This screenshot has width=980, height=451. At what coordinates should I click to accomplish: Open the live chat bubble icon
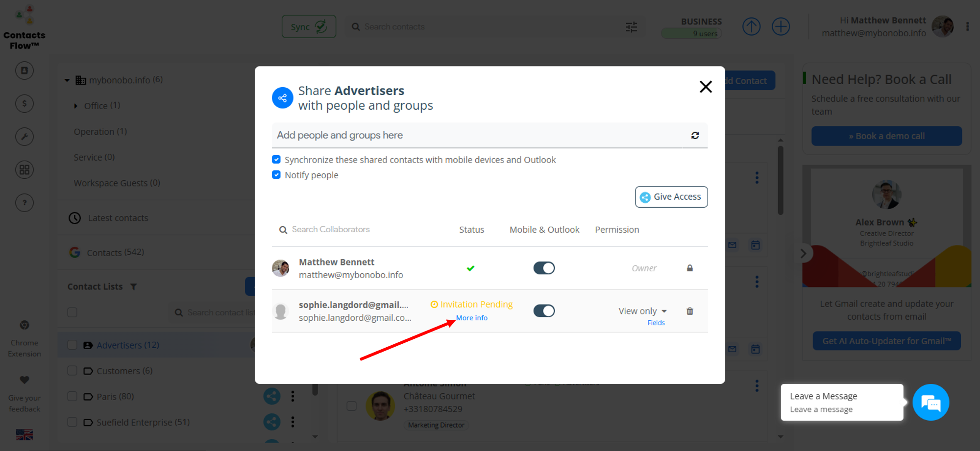(x=931, y=403)
